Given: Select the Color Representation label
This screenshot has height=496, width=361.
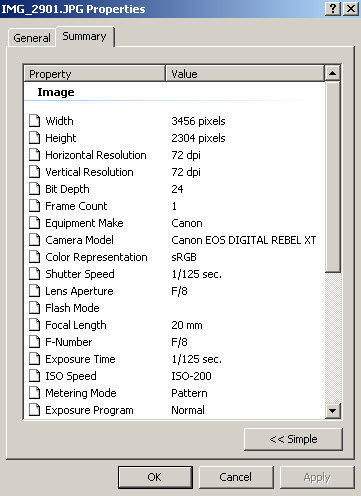Looking at the screenshot, I should 96,257.
